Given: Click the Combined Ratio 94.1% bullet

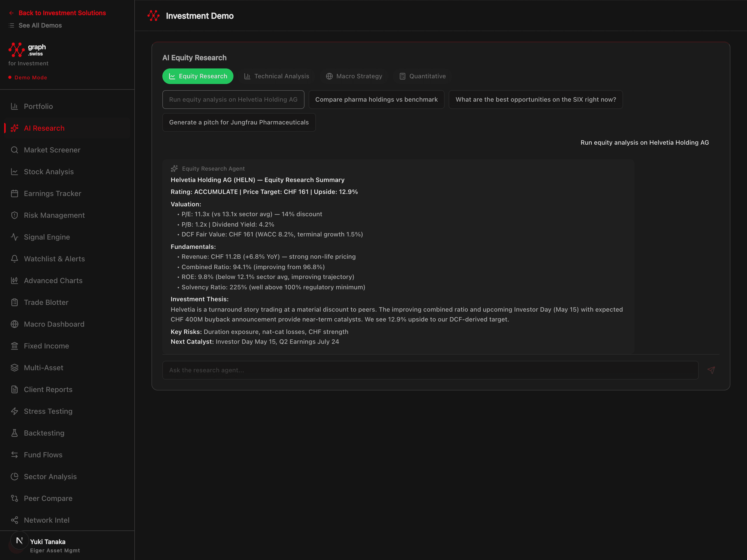Looking at the screenshot, I should pyautogui.click(x=253, y=267).
